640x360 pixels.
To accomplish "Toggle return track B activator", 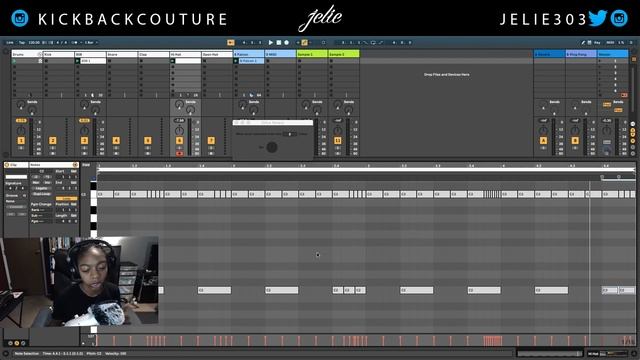I will (x=575, y=141).
